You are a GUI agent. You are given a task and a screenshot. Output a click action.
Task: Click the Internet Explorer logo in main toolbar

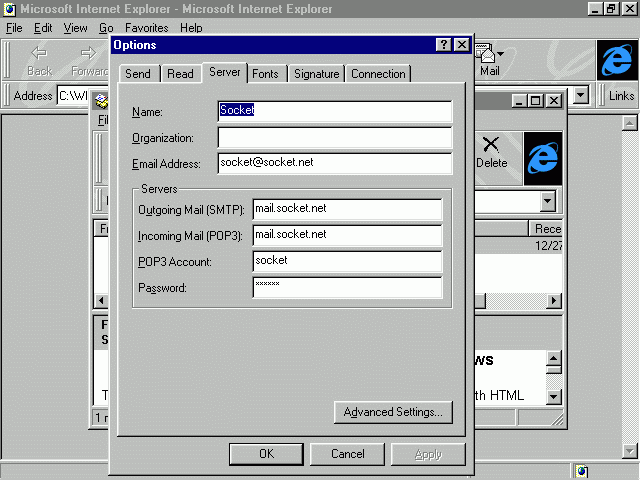pyautogui.click(x=617, y=60)
